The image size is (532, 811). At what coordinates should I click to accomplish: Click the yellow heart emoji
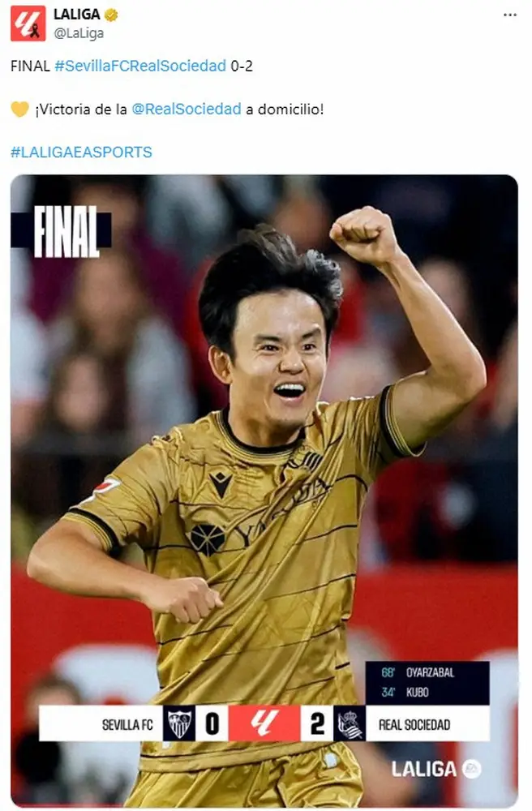pyautogui.click(x=19, y=109)
